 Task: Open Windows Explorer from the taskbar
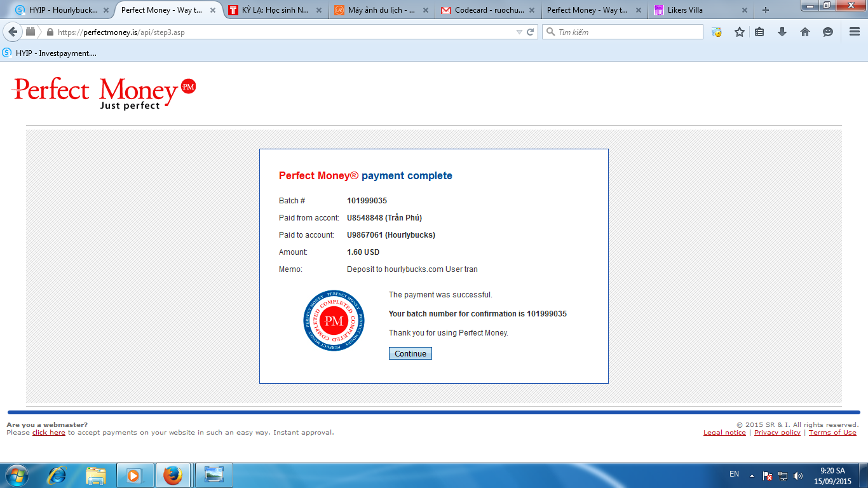point(96,475)
